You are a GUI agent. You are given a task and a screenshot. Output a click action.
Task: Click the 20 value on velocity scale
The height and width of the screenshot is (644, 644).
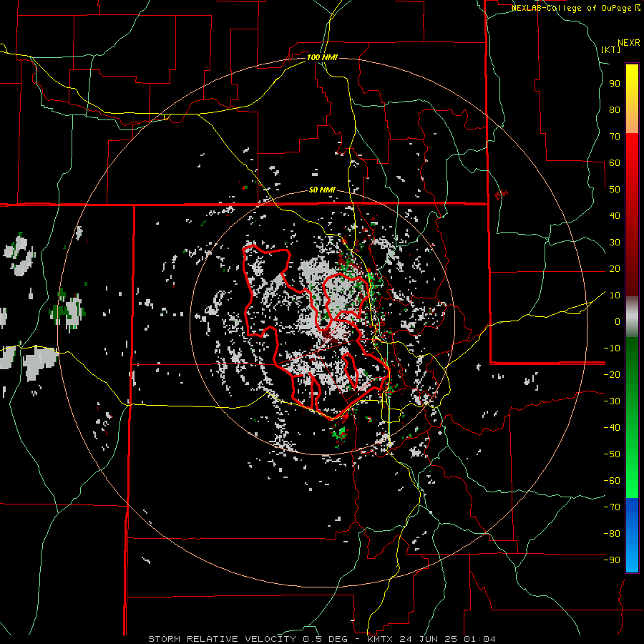pyautogui.click(x=615, y=269)
